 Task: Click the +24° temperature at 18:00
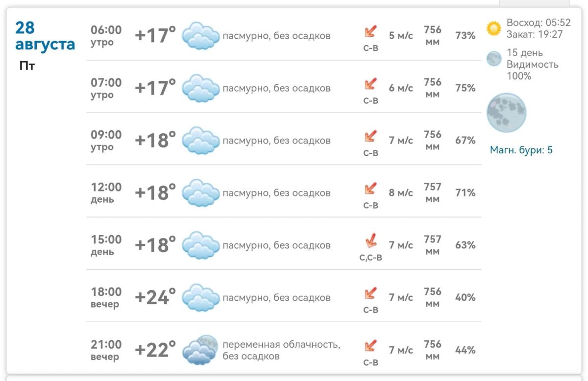[x=155, y=298]
